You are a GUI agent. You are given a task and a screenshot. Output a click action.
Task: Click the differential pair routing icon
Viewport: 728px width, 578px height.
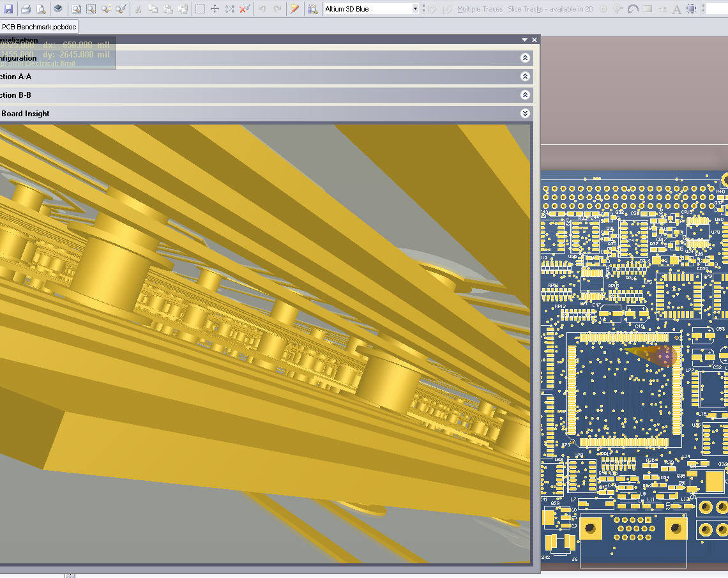click(448, 8)
